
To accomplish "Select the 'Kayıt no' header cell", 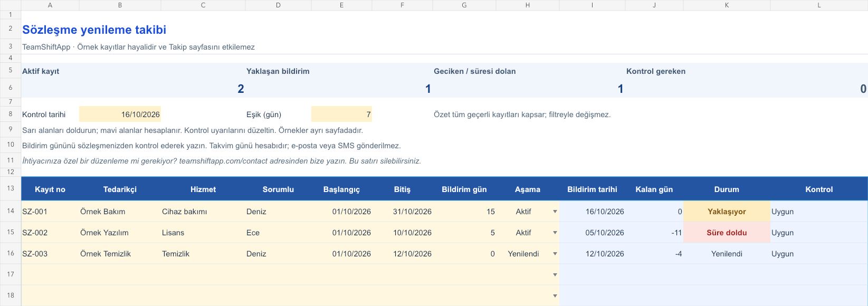I will point(50,189).
